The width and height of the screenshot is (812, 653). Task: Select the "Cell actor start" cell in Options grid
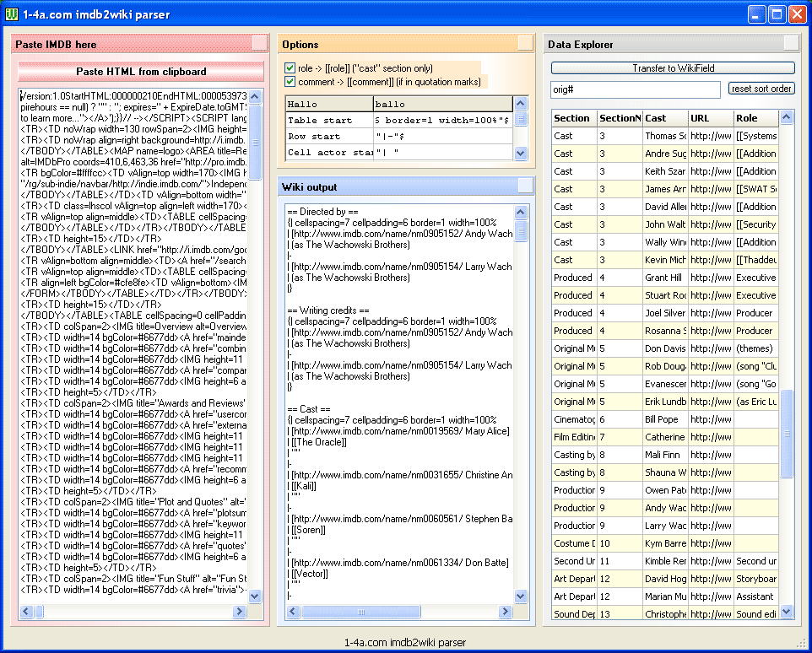click(329, 152)
